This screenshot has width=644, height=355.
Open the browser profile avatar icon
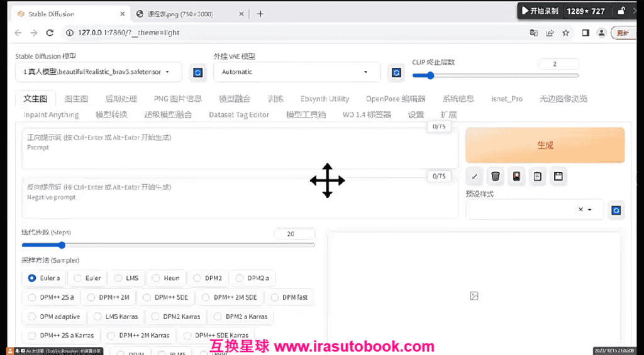(601, 33)
